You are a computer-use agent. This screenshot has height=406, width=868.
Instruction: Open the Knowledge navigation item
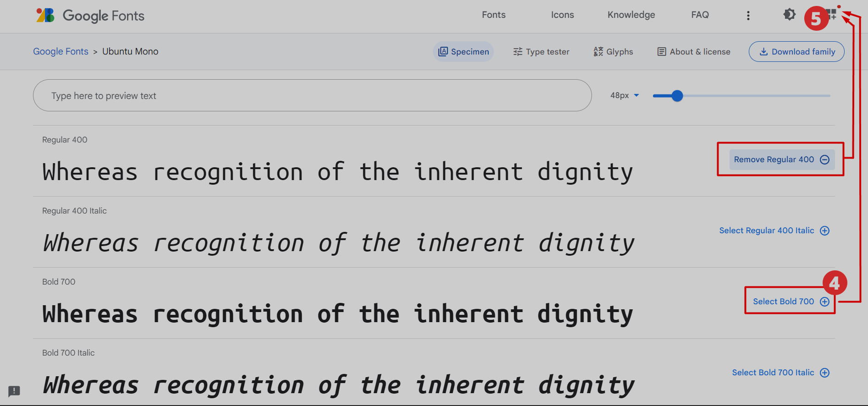tap(631, 15)
